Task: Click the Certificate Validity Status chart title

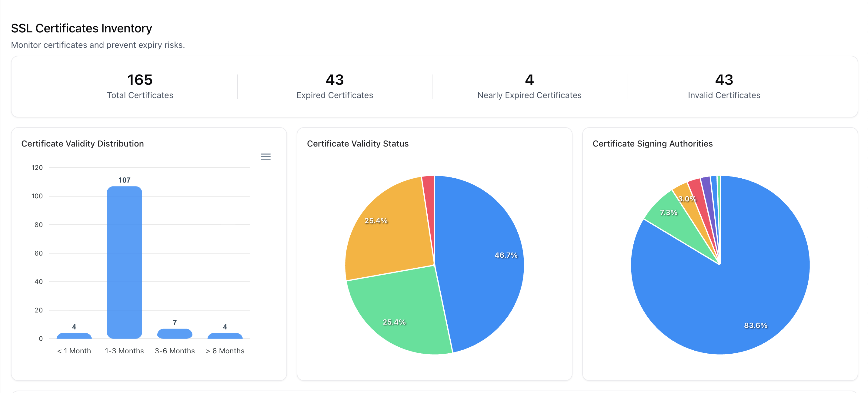Action: pyautogui.click(x=358, y=144)
